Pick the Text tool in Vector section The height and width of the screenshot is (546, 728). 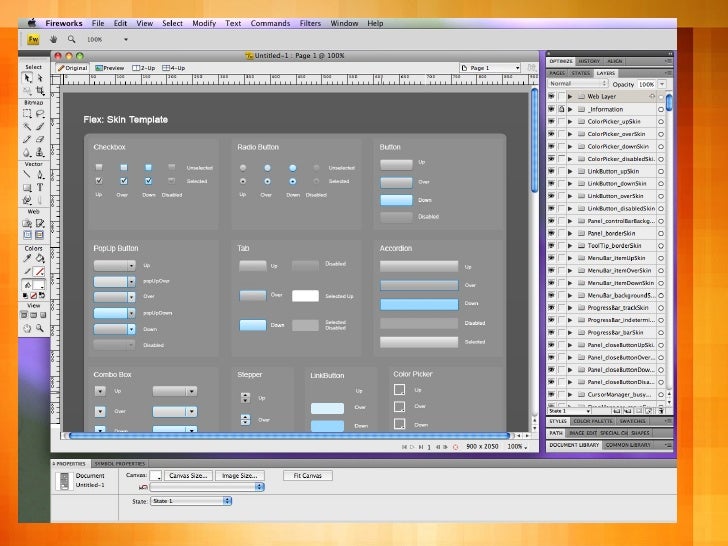[x=40, y=186]
